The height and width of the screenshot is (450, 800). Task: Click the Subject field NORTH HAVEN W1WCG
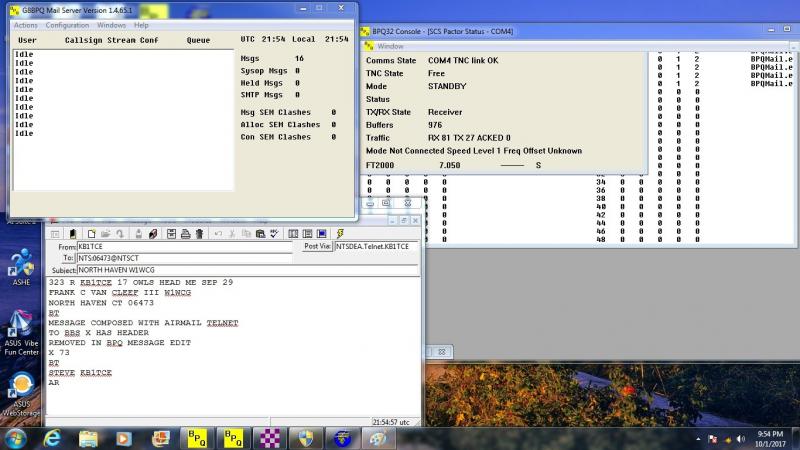247,270
